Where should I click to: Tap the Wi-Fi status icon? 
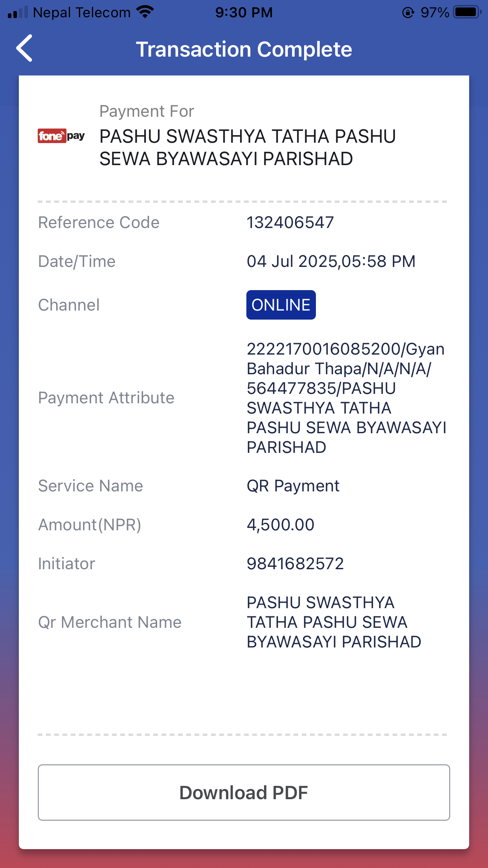pos(145,12)
